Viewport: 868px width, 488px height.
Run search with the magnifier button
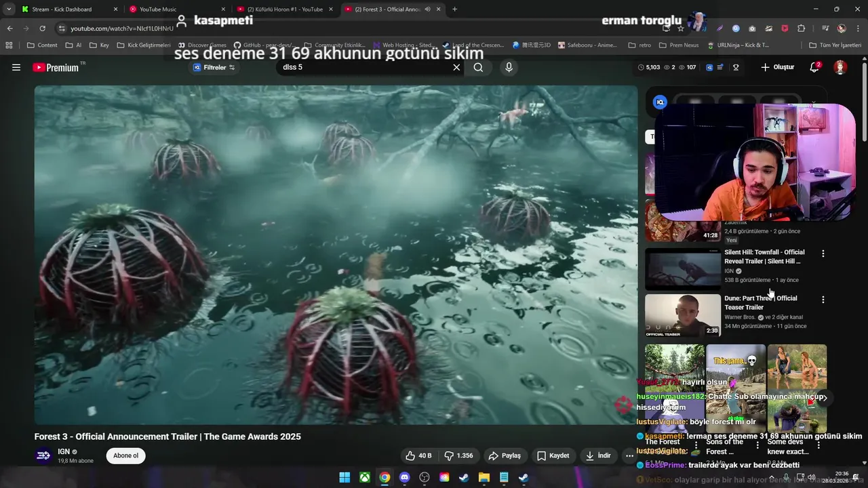click(478, 67)
